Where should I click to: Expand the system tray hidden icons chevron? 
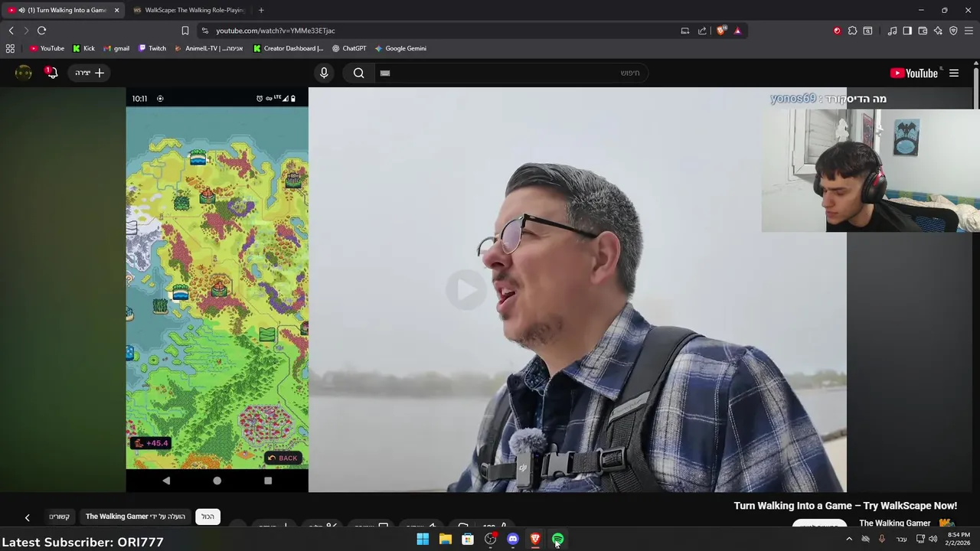849,540
